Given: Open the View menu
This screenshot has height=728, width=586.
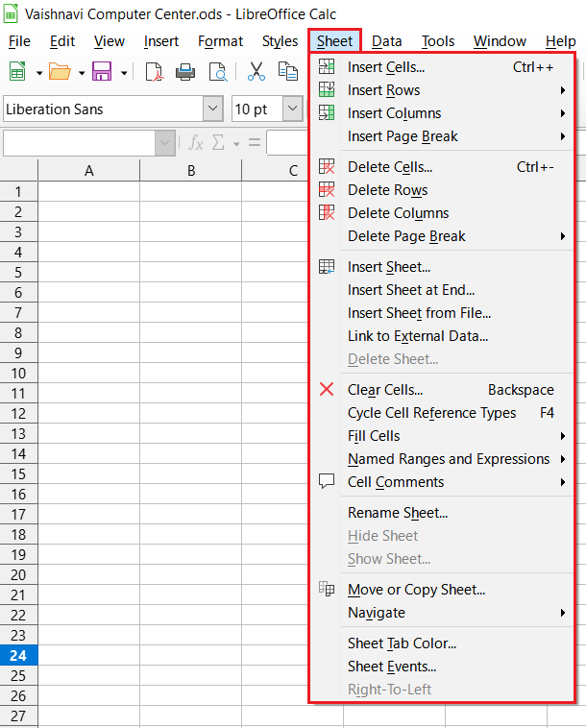Looking at the screenshot, I should point(110,41).
